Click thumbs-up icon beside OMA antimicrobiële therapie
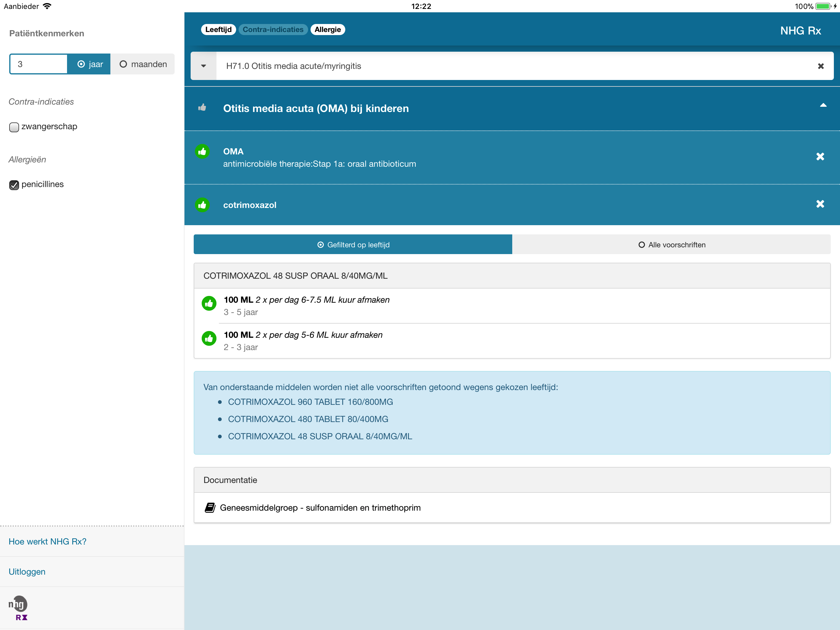 (202, 152)
